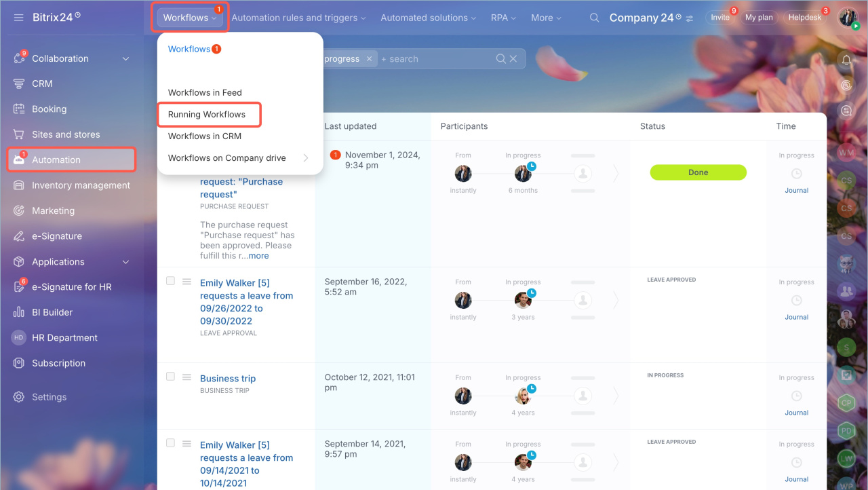Image resolution: width=868 pixels, height=490 pixels.
Task: Open Journal link for Purchase request row
Action: click(797, 191)
